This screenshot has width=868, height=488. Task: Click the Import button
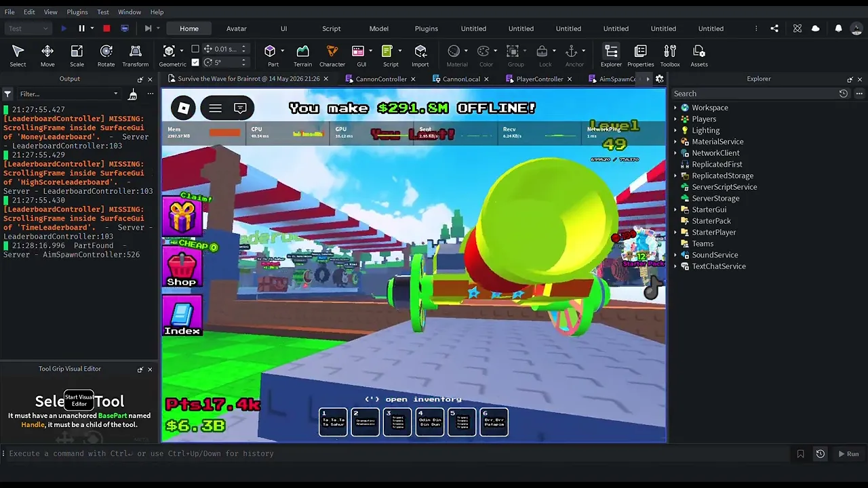[x=420, y=56]
